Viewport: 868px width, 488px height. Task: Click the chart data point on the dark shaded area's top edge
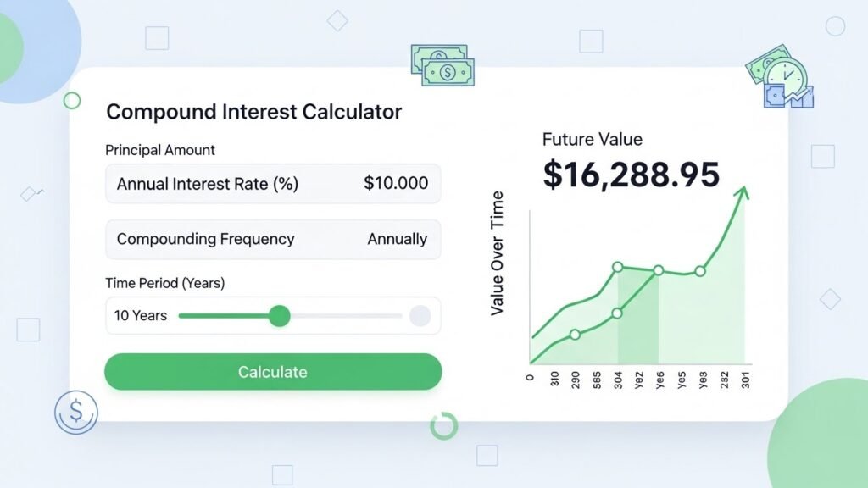tap(617, 267)
